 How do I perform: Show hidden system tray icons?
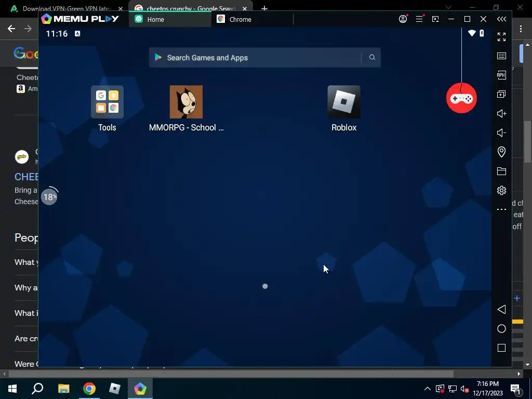tap(428, 389)
